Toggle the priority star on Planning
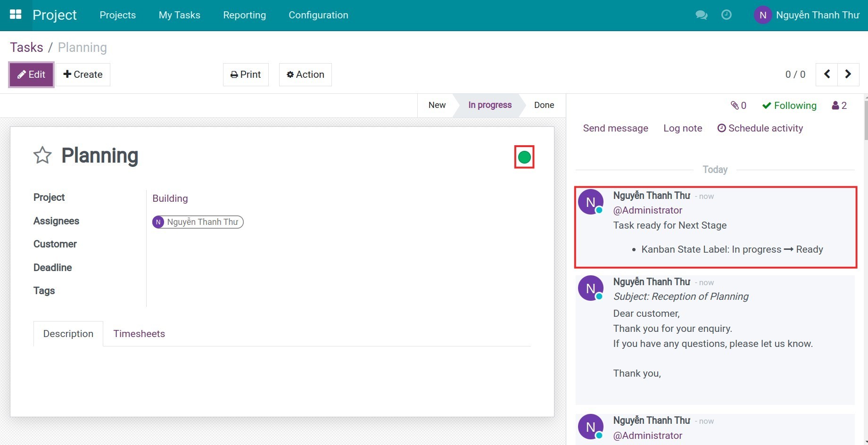 click(x=42, y=155)
